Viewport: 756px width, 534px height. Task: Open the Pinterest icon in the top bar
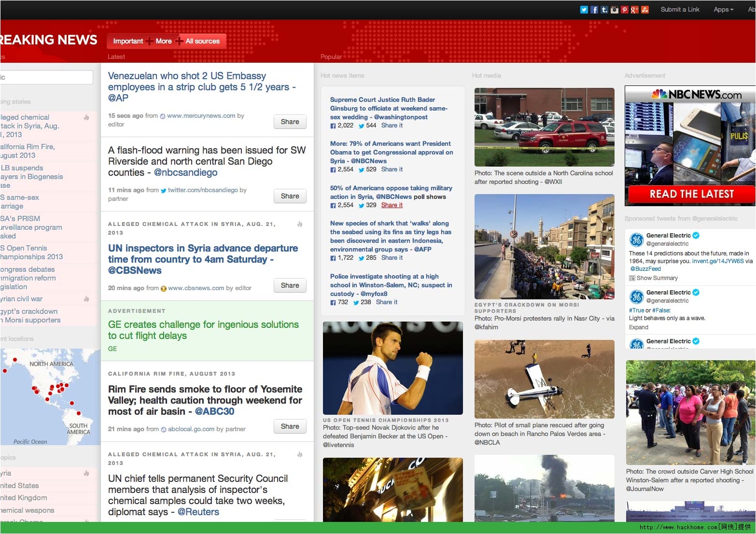coord(624,10)
